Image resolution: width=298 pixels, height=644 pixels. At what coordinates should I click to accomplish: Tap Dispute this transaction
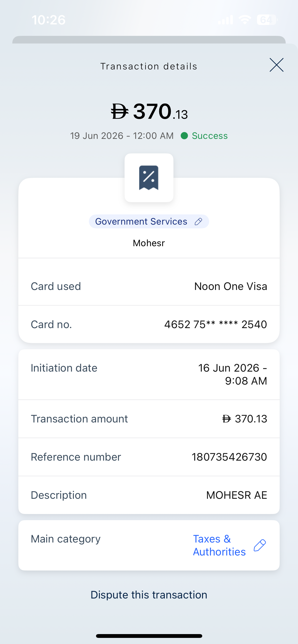149,595
